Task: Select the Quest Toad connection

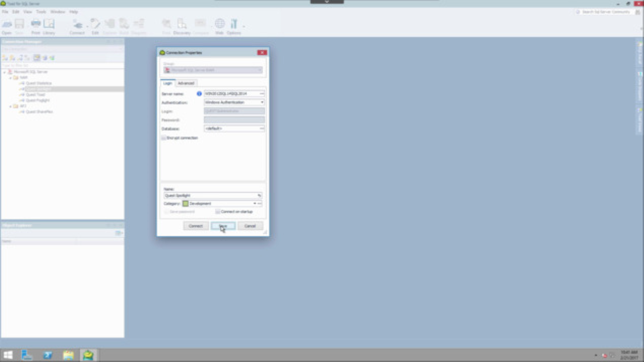Action: [x=35, y=95]
